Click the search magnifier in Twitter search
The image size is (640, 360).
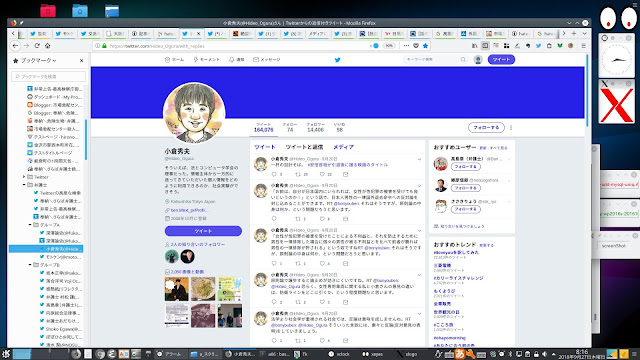click(463, 60)
